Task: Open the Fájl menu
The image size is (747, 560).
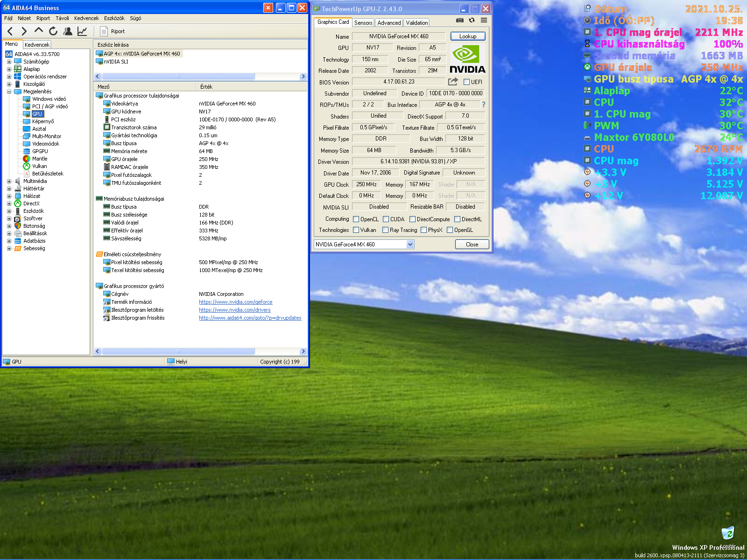Action: (8, 18)
